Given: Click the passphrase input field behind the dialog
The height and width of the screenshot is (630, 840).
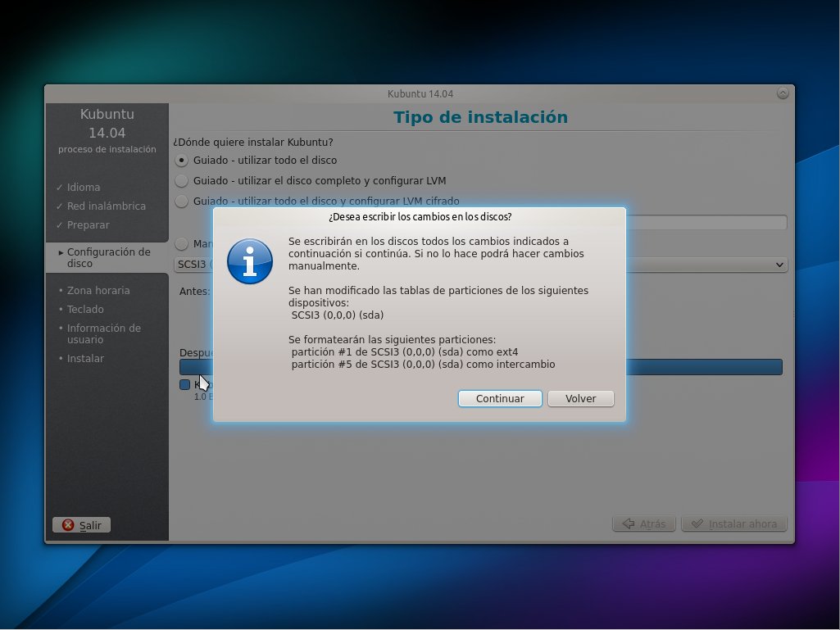Looking at the screenshot, I should click(x=706, y=222).
